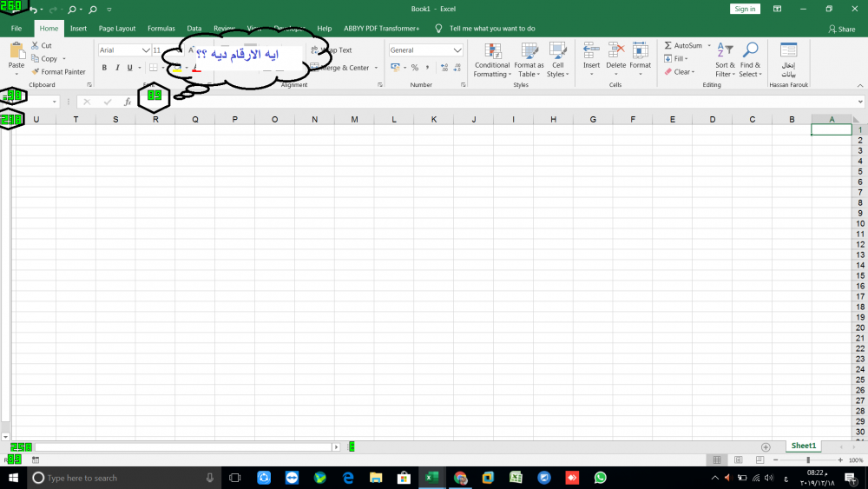
Task: Switch to the Page Layout tab
Action: coord(117,29)
